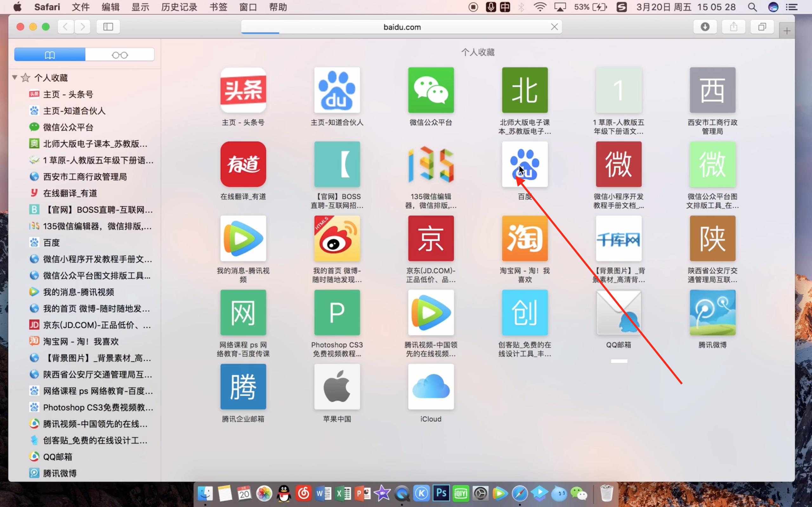
Task: Open 西安市工商行政管理局 bookmark in sidebar
Action: click(83, 176)
